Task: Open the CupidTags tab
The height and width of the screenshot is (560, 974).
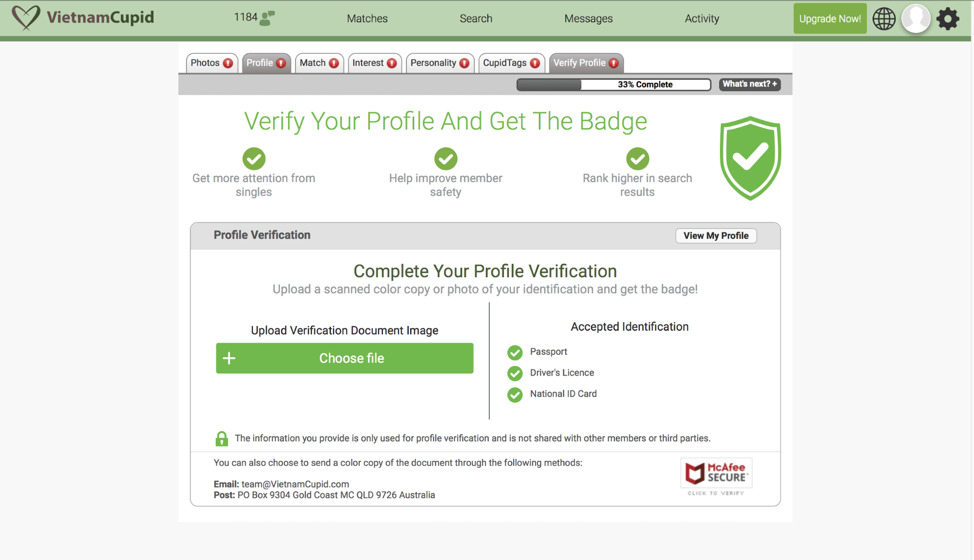Action: [x=512, y=63]
